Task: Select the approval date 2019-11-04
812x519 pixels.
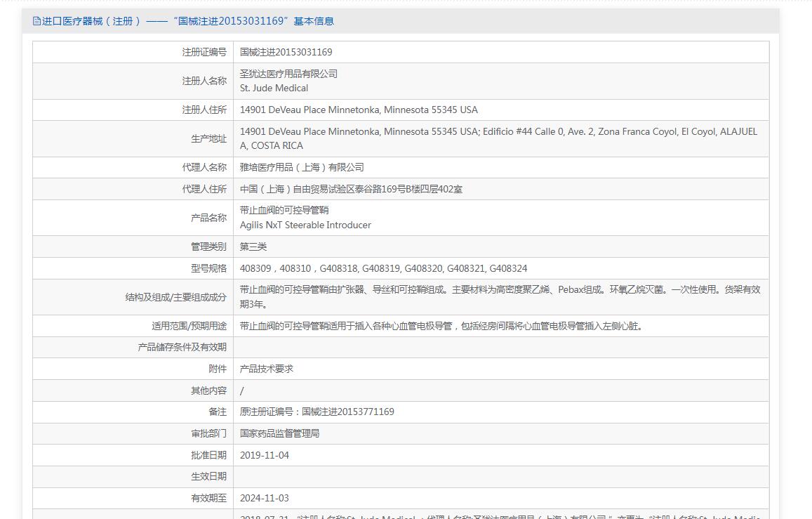Action: point(265,455)
